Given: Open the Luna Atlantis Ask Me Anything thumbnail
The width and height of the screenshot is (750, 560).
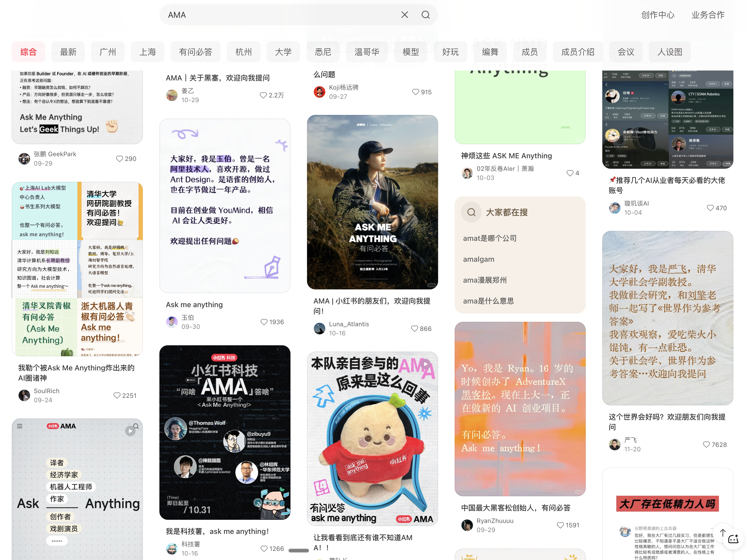Looking at the screenshot, I should click(x=372, y=202).
